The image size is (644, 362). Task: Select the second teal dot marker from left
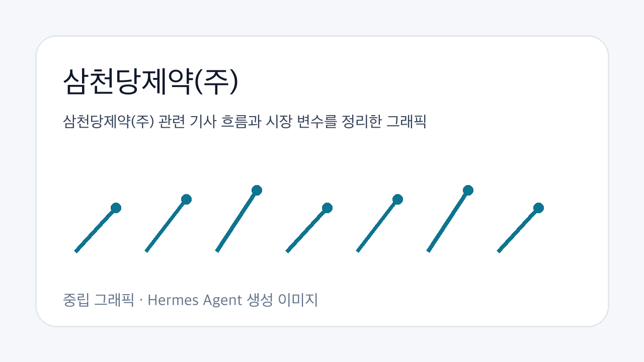186,199
